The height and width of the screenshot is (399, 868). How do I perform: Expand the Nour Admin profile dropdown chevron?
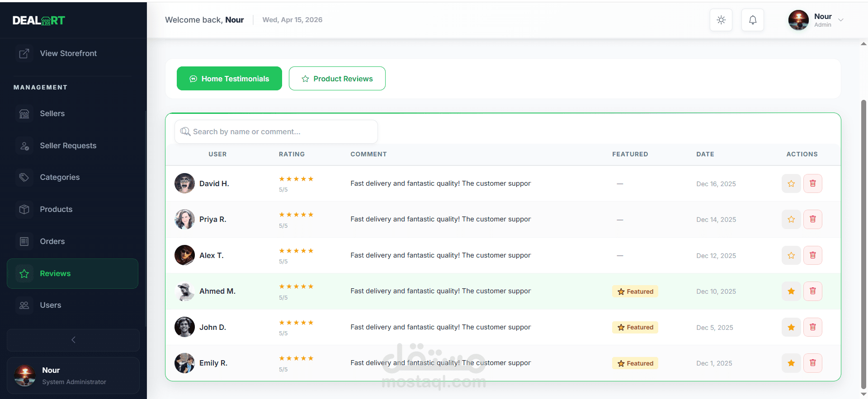(841, 20)
